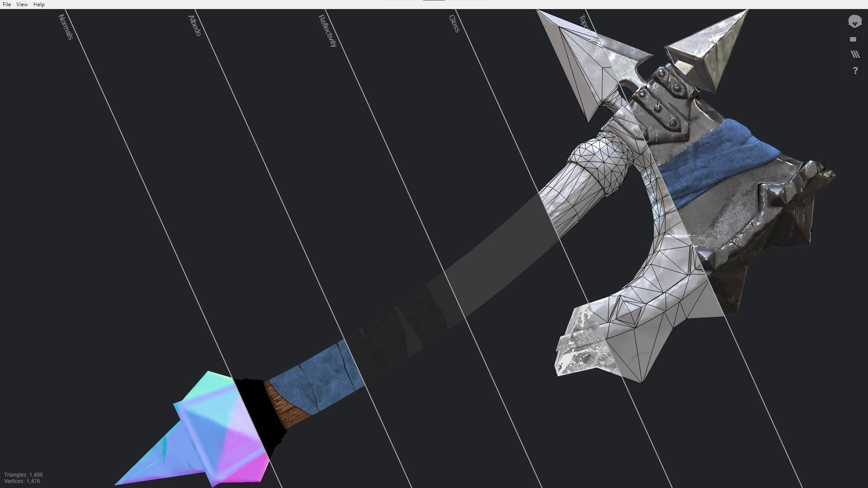The width and height of the screenshot is (868, 488).
Task: Open viewer help question mark icon
Action: point(855,70)
